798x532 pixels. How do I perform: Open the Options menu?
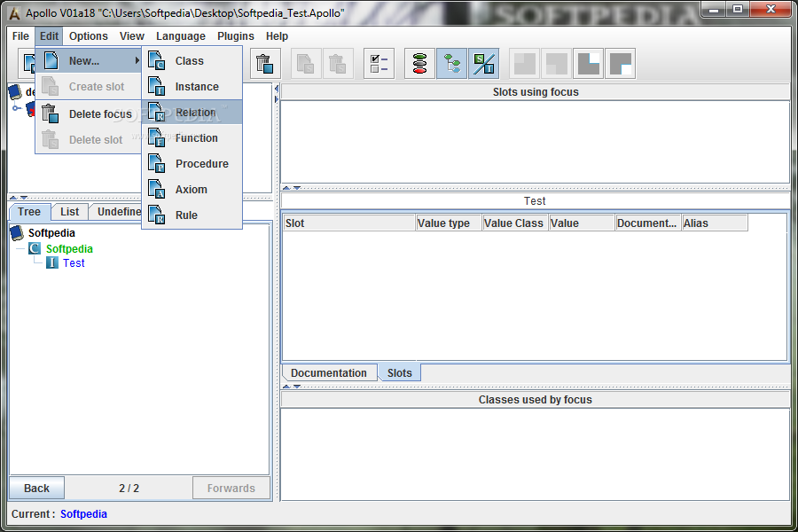tap(89, 36)
